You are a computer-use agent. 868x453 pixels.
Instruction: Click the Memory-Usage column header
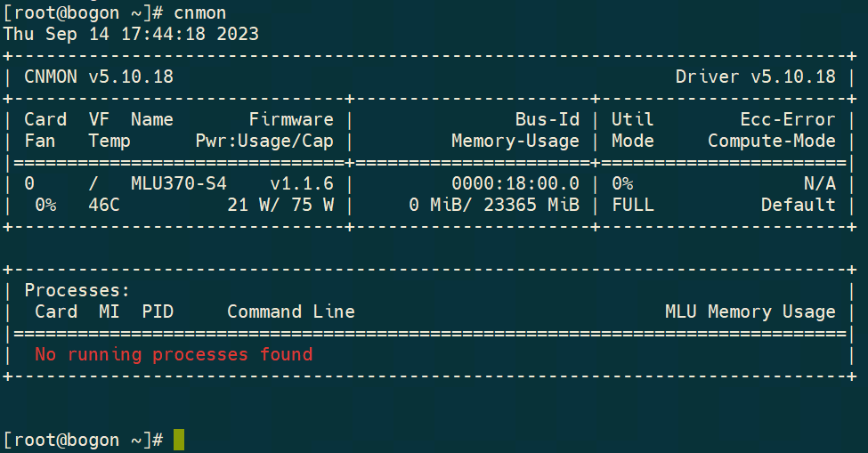(515, 141)
